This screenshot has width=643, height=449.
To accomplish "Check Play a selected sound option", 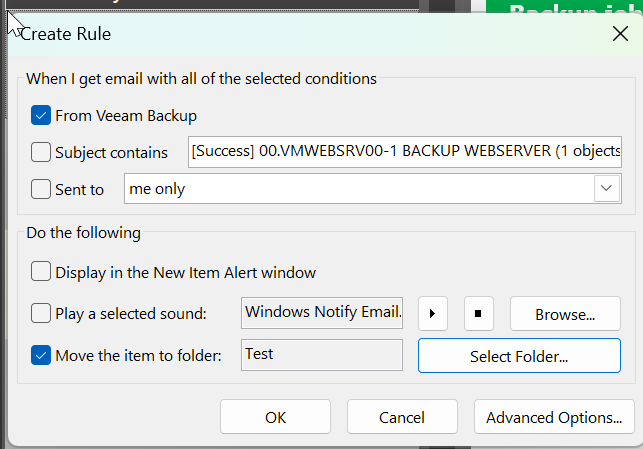I will tap(41, 314).
